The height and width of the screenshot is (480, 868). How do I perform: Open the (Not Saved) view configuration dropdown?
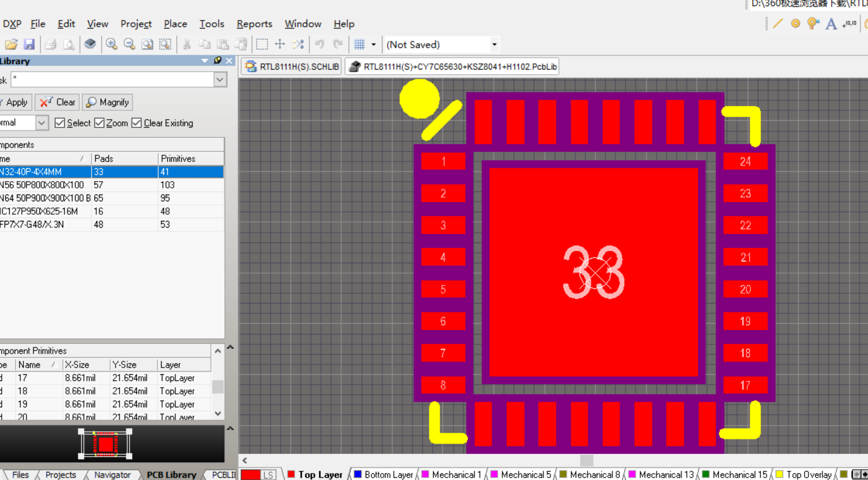[494, 44]
